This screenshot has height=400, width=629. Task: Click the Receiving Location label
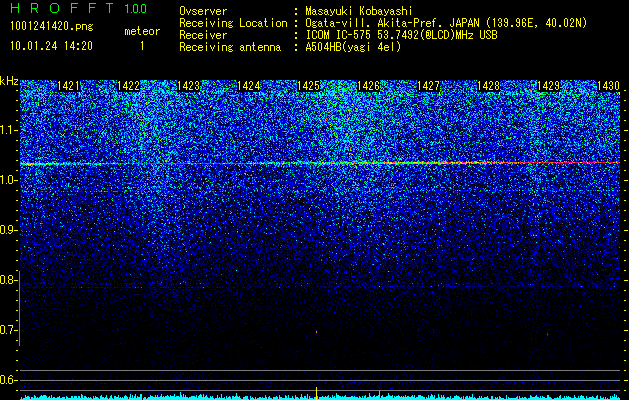pyautogui.click(x=233, y=23)
